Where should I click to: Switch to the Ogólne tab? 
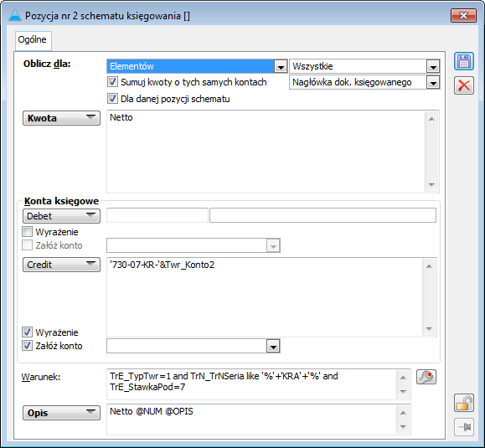pyautogui.click(x=33, y=40)
